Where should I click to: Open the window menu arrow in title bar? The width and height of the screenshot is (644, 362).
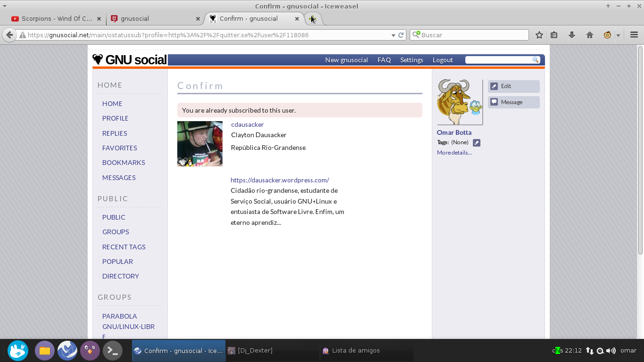click(5, 6)
